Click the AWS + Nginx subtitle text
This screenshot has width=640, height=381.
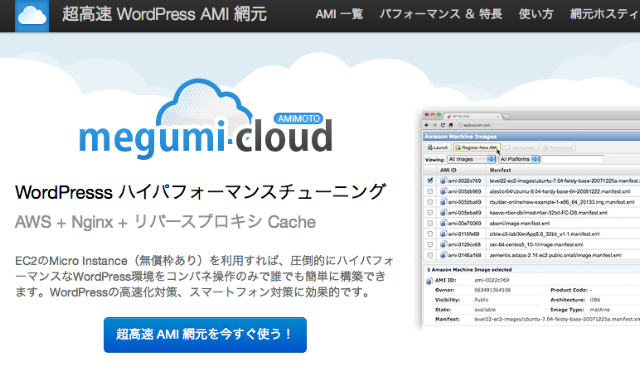165,222
